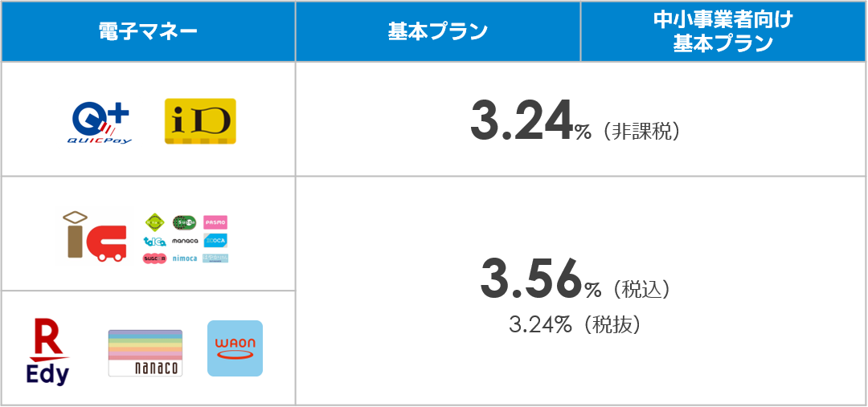Click the nimoca logo
The height and width of the screenshot is (407, 868).
(185, 258)
